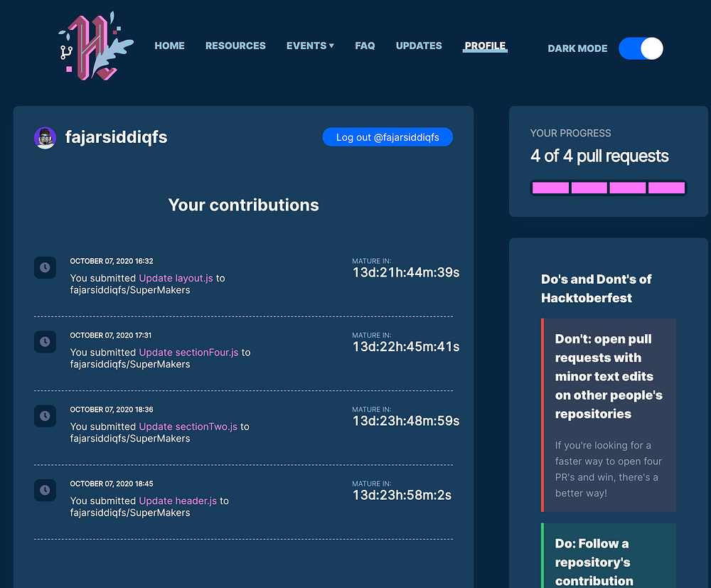711x588 pixels.
Task: Click the 13d:23h:48m:59s maturity timer
Action: [x=406, y=421]
